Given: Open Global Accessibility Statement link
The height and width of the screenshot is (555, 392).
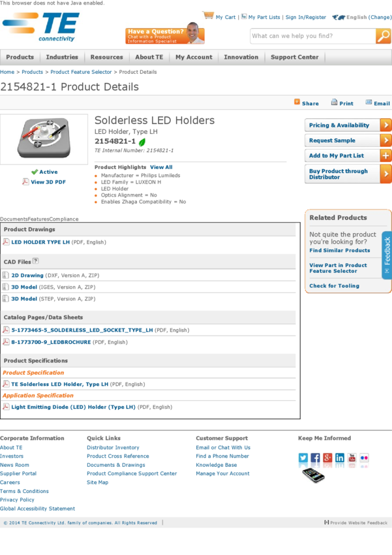Looking at the screenshot, I should pos(37,508).
